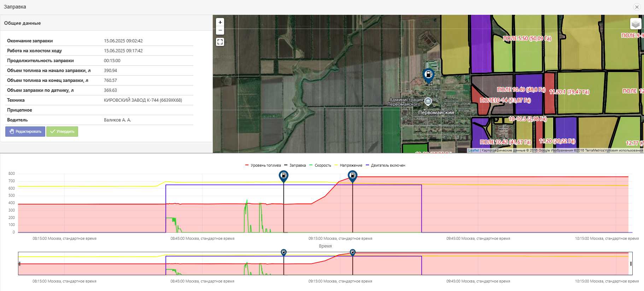Toggle fullscreen map view
The width and height of the screenshot is (644, 291).
click(x=220, y=42)
